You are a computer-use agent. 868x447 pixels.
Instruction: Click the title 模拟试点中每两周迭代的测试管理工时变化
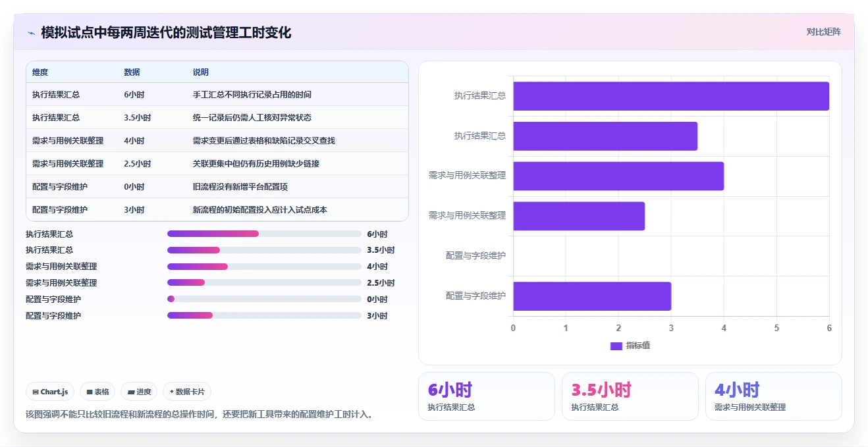point(166,33)
